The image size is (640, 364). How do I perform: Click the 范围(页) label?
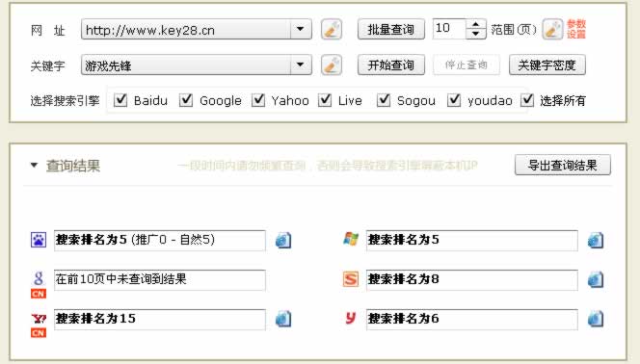tap(514, 29)
